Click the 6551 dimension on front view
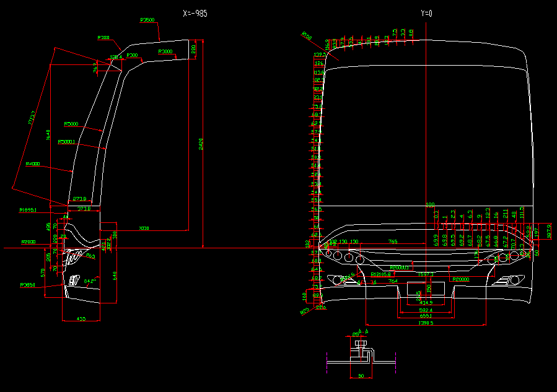The width and height of the screenshot is (557, 392). [x=426, y=315]
